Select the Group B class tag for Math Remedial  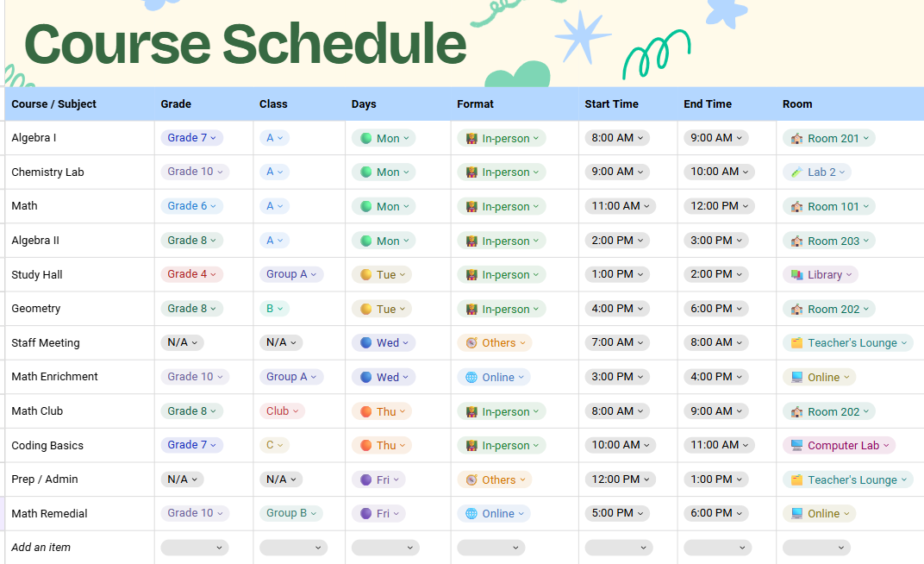(x=291, y=513)
